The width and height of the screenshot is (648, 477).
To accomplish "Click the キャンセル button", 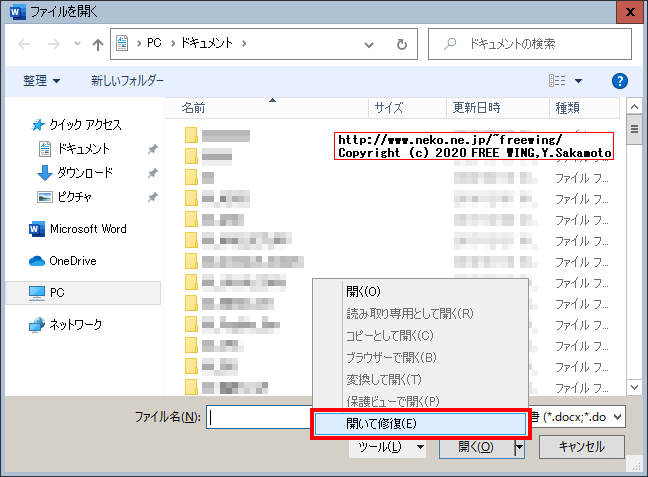I will click(x=581, y=447).
